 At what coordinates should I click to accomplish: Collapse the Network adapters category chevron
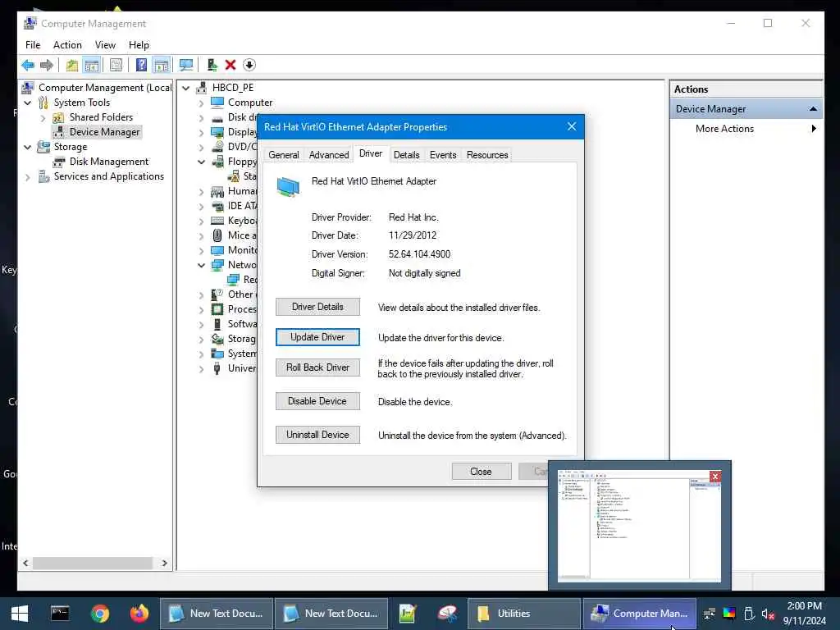tap(202, 265)
